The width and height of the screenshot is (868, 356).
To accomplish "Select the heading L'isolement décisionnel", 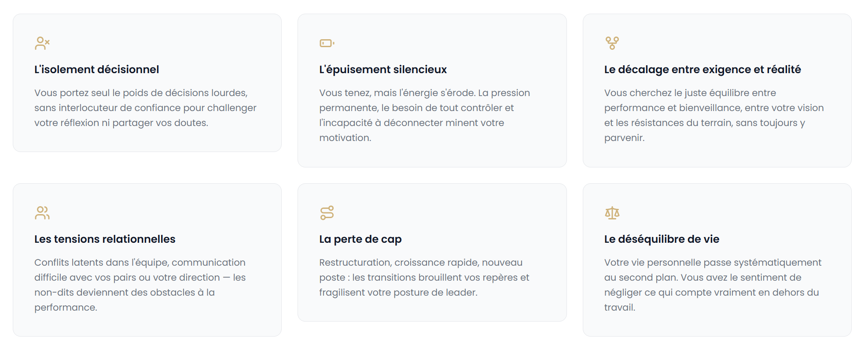I will pyautogui.click(x=96, y=70).
